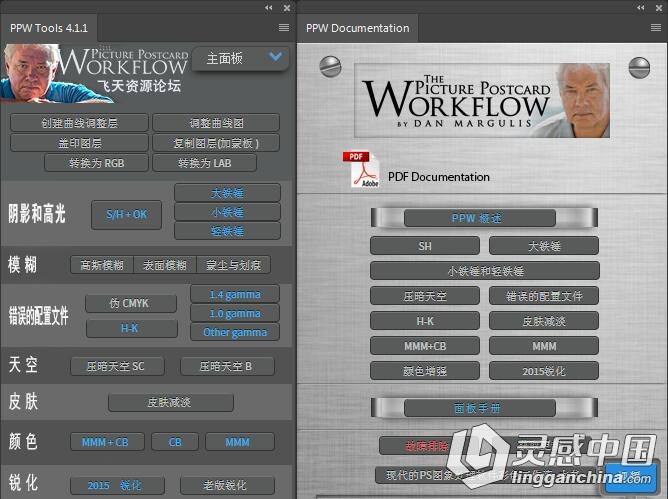The image size is (668, 499).
Task: Click the 压暗天空 SC button
Action: pyautogui.click(x=117, y=366)
